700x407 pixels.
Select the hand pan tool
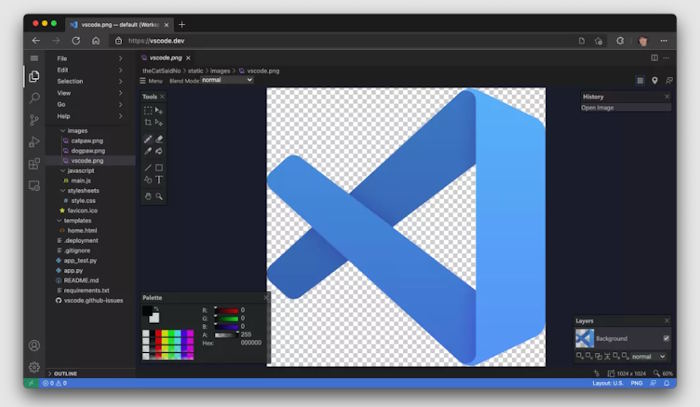(148, 196)
